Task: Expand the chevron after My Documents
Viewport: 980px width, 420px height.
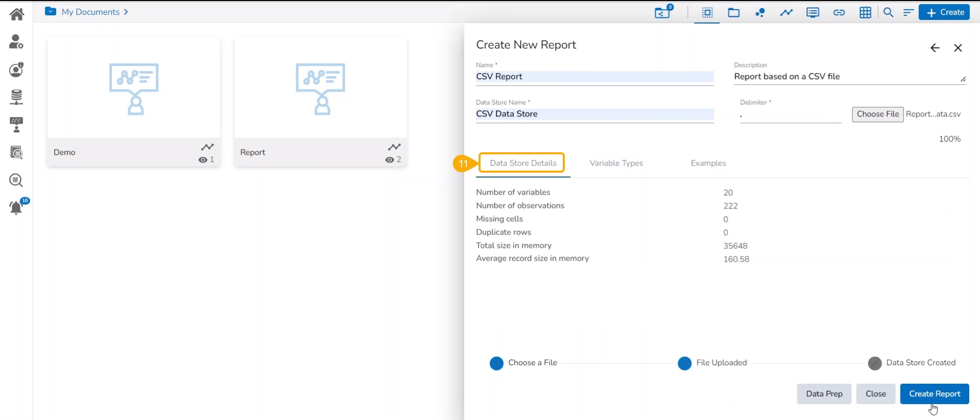Action: [126, 12]
